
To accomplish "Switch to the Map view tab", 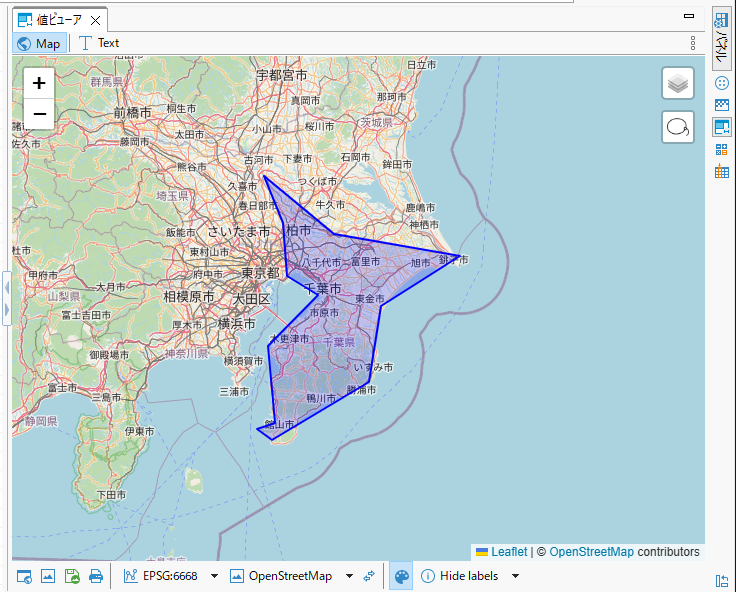I will pos(39,43).
